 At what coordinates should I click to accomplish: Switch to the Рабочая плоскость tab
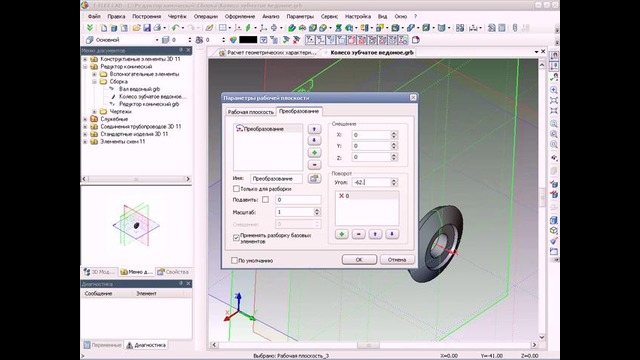click(x=251, y=112)
